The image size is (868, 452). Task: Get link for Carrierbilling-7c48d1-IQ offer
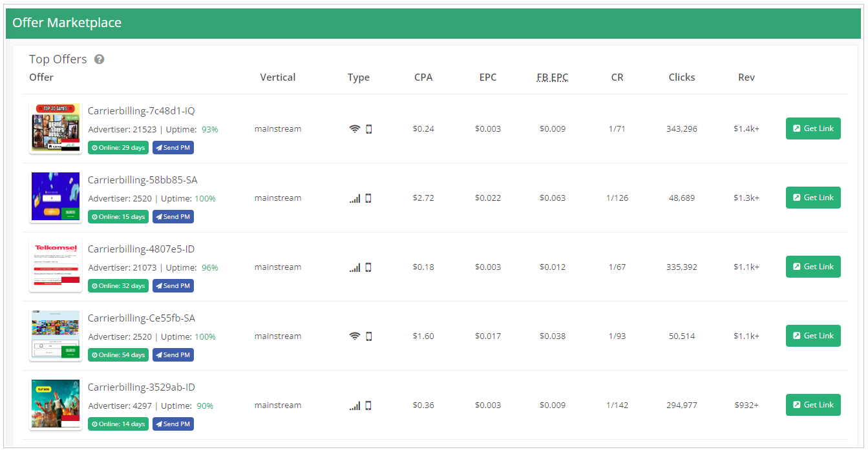click(813, 128)
